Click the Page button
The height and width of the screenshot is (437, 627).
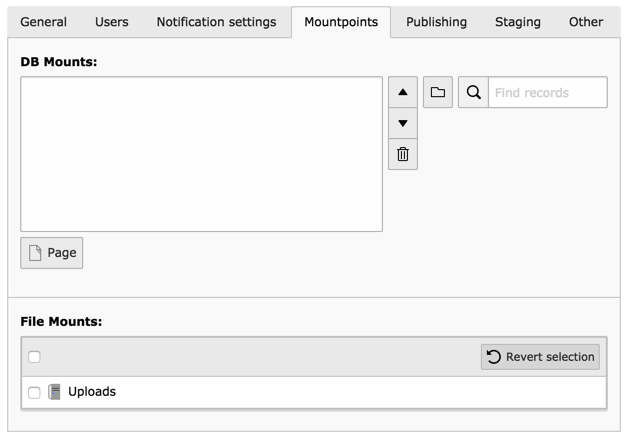click(52, 253)
